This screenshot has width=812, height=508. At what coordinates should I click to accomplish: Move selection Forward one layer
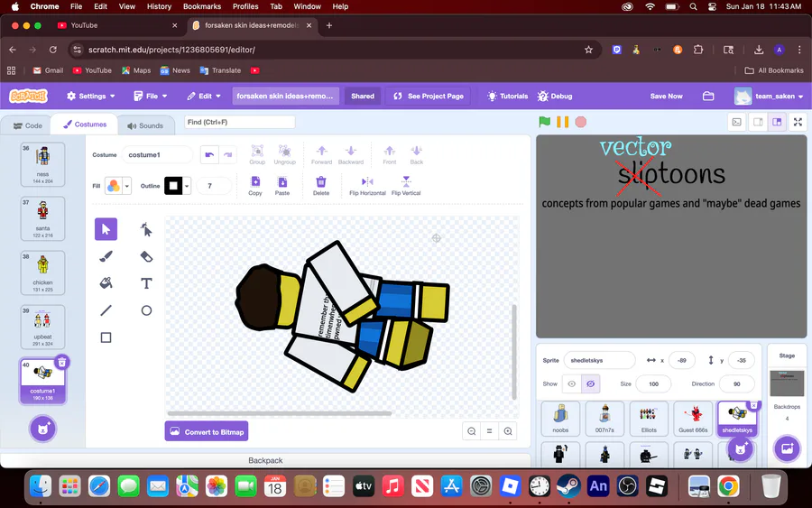point(321,155)
